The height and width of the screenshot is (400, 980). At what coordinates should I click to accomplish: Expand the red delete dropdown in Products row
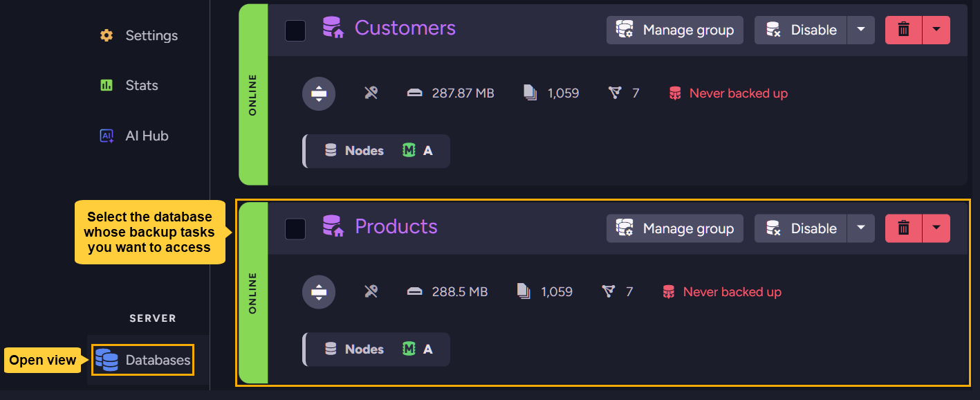[937, 228]
